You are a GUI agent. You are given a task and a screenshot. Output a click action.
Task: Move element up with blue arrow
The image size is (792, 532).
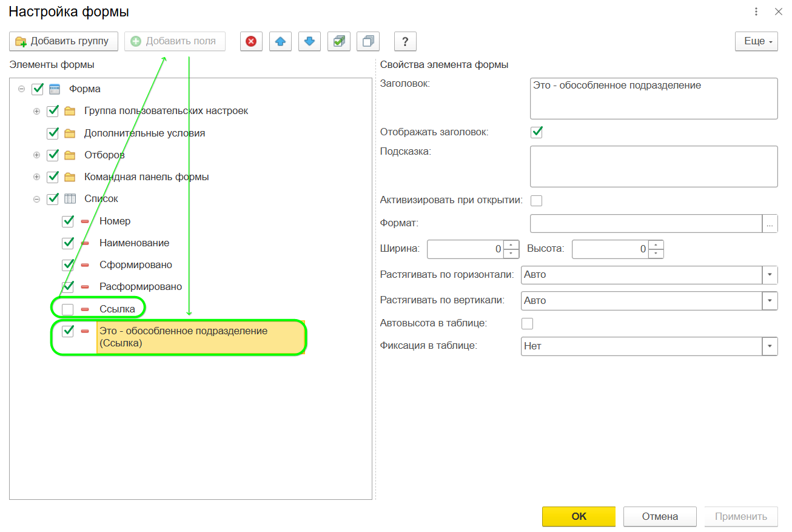click(280, 41)
